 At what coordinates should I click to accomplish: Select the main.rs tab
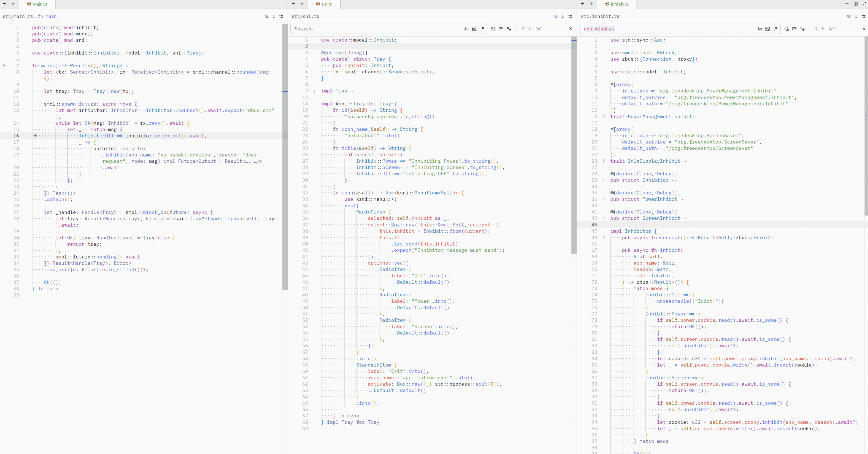point(37,4)
